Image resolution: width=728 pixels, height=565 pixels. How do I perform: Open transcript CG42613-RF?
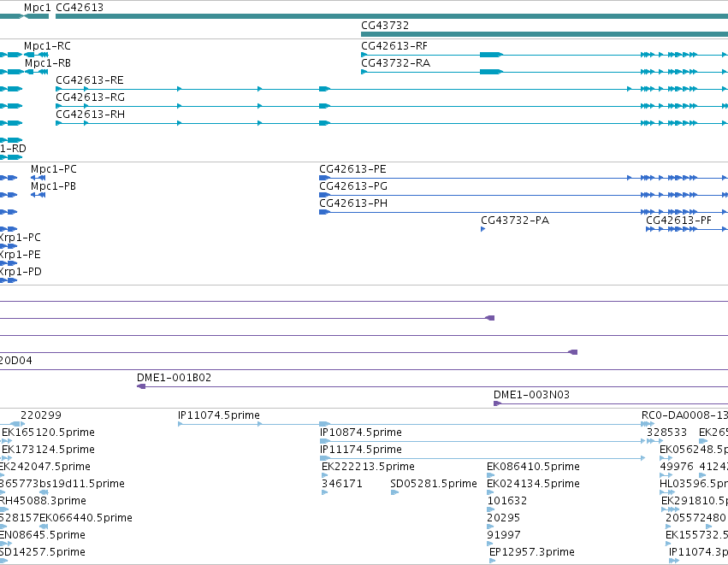click(x=394, y=46)
